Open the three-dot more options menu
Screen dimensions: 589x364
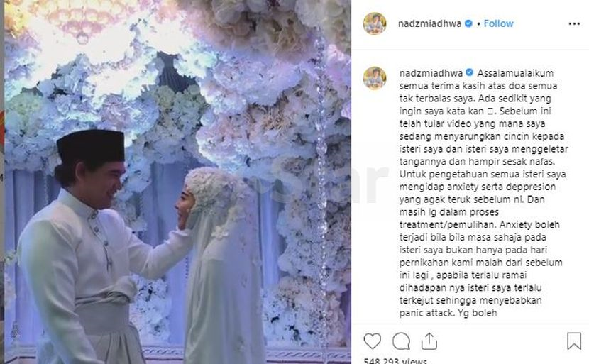click(574, 23)
